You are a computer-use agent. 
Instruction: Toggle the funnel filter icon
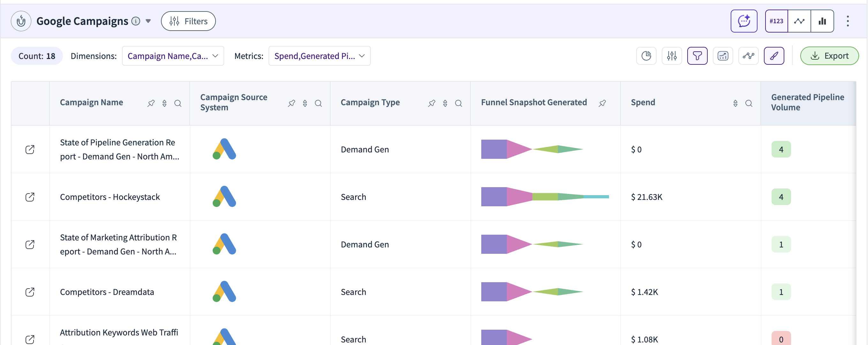697,55
